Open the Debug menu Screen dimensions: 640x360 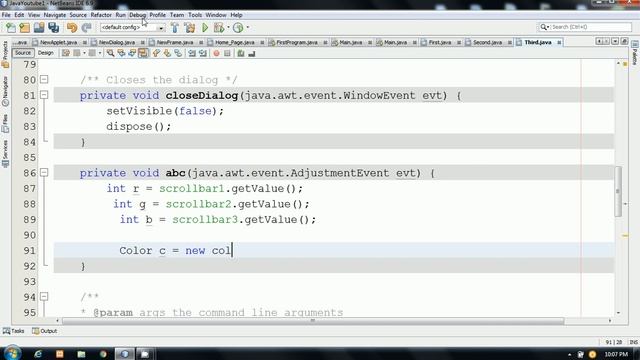click(x=138, y=15)
